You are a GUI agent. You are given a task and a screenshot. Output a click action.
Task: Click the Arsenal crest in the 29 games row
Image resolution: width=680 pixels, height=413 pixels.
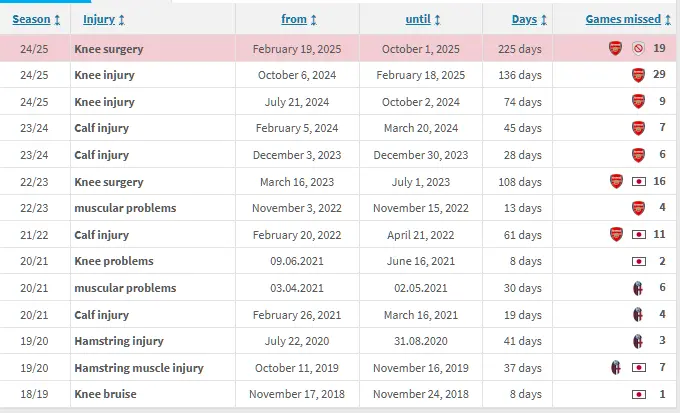click(x=639, y=75)
